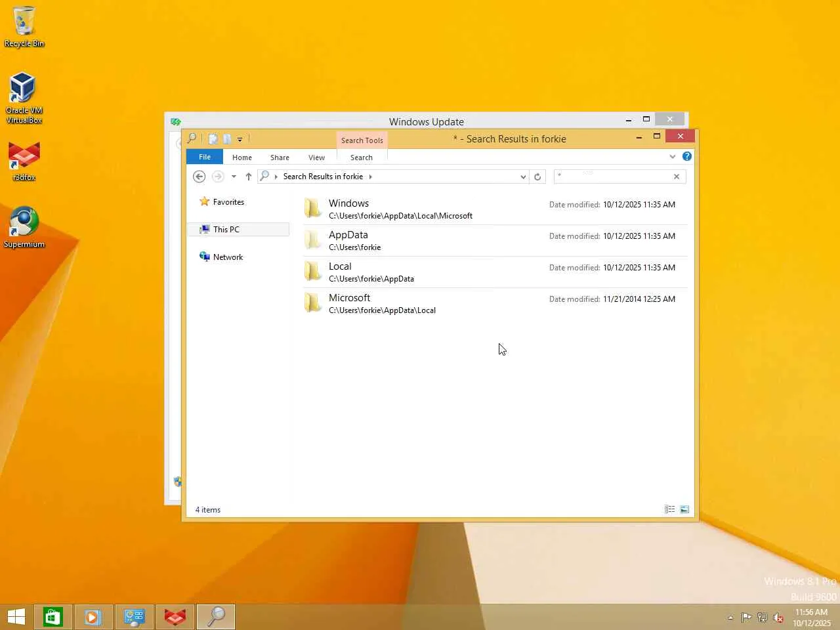
Task: Click the Windows Update window title bar
Action: pos(427,121)
